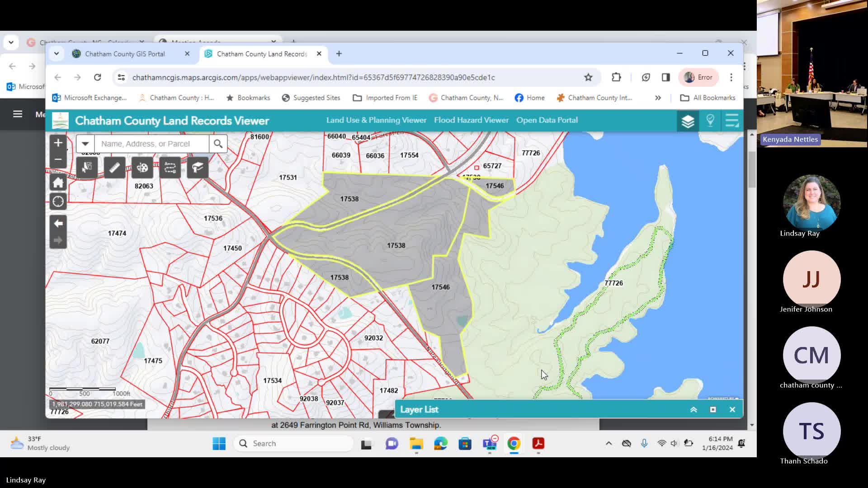Click the Name, Address, or Parcel field
This screenshot has height=488, width=868.
(151, 144)
